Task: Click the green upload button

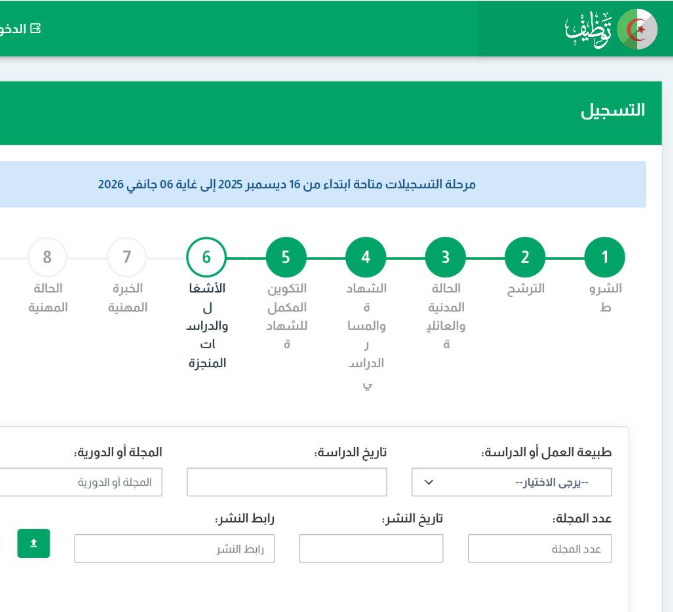Action: pos(33,543)
